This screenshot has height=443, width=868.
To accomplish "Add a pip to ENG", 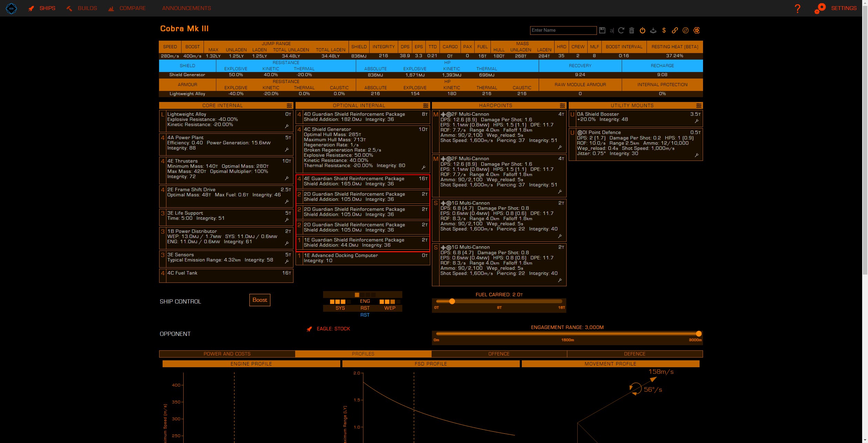I will 365,301.
